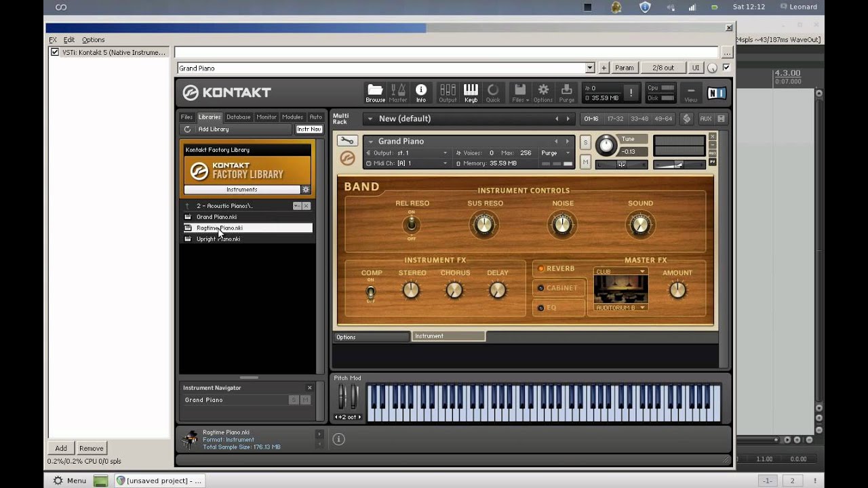Click the close X beside Acoustic Pianos path

click(307, 206)
